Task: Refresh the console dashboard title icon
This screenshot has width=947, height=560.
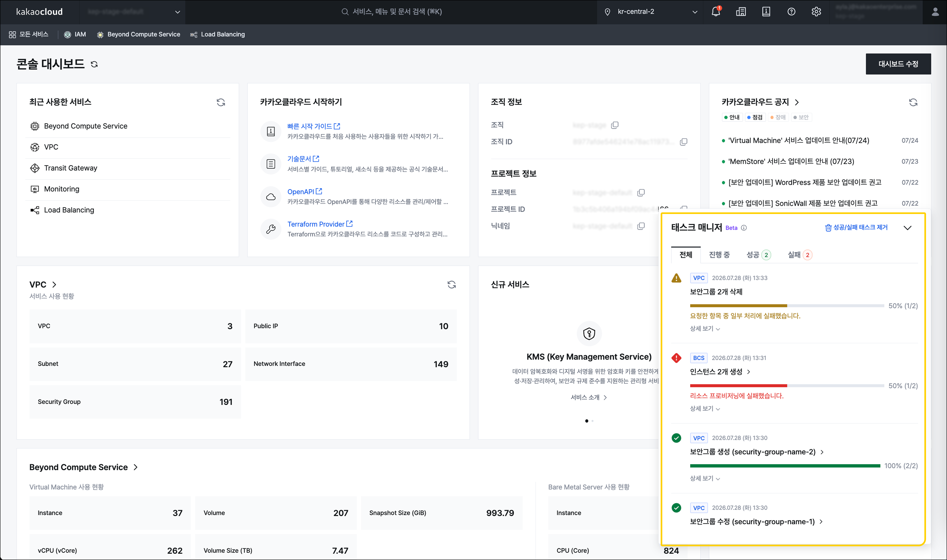Action: pyautogui.click(x=94, y=65)
